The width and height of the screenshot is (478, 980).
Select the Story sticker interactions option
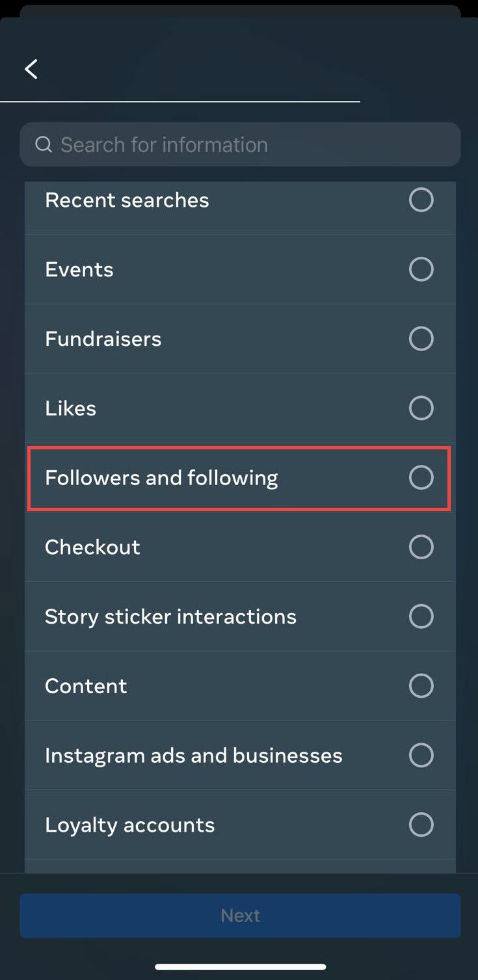click(421, 616)
